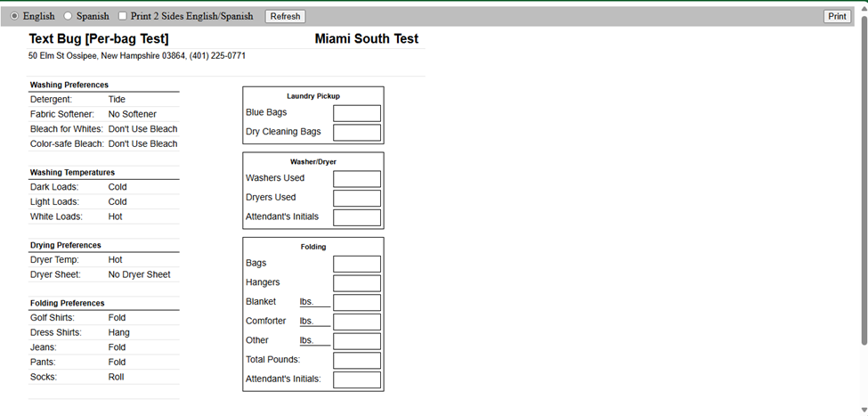The height and width of the screenshot is (416, 868).
Task: Click the Comforter lbs. input box
Action: pos(356,322)
